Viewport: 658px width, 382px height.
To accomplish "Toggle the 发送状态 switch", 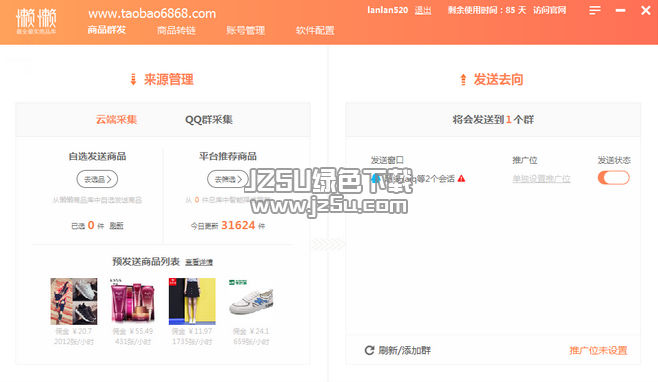I will [614, 178].
